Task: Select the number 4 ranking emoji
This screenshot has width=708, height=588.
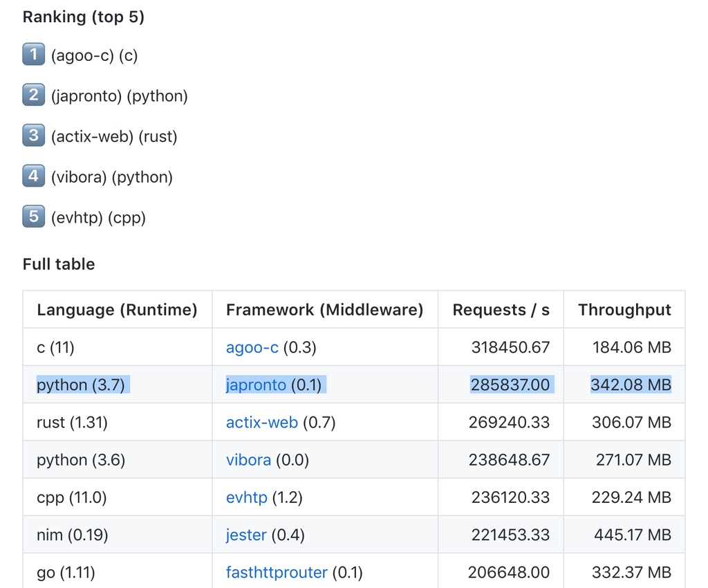Action: 33,176
